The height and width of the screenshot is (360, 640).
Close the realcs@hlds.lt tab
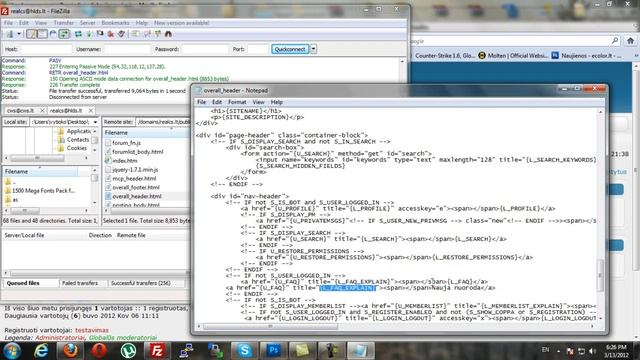[x=91, y=111]
